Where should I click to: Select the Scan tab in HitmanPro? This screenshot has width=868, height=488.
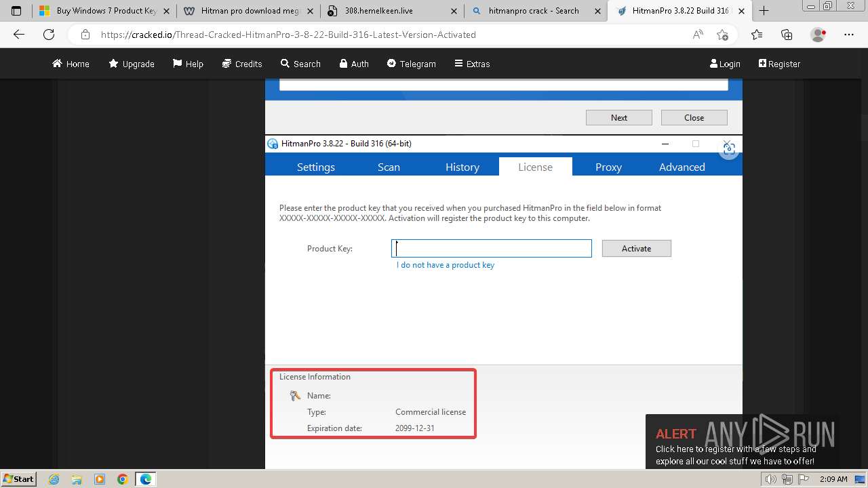(x=389, y=167)
